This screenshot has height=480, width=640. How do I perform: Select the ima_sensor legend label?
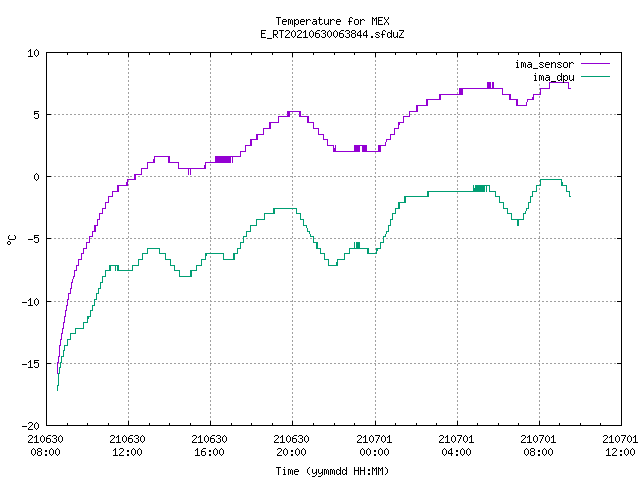click(x=544, y=64)
